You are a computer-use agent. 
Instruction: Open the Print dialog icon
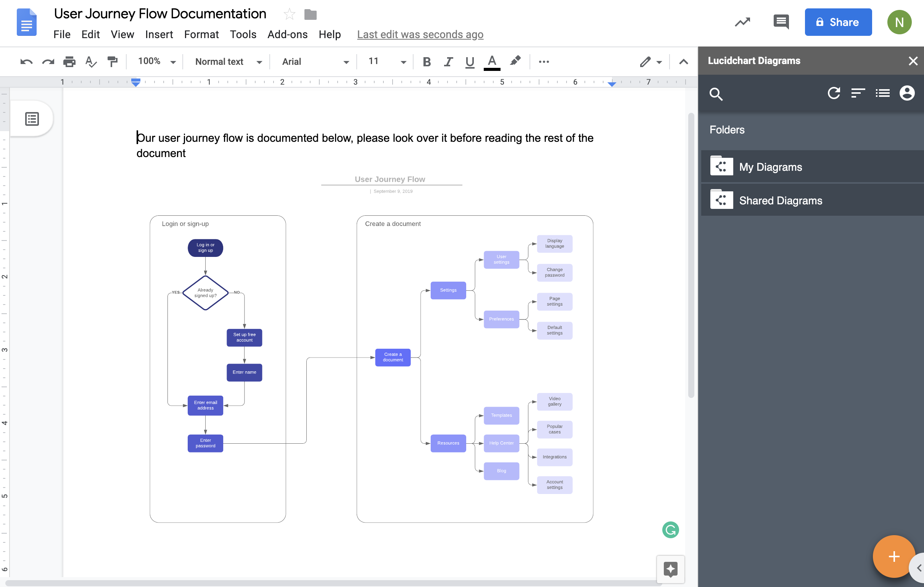(69, 61)
